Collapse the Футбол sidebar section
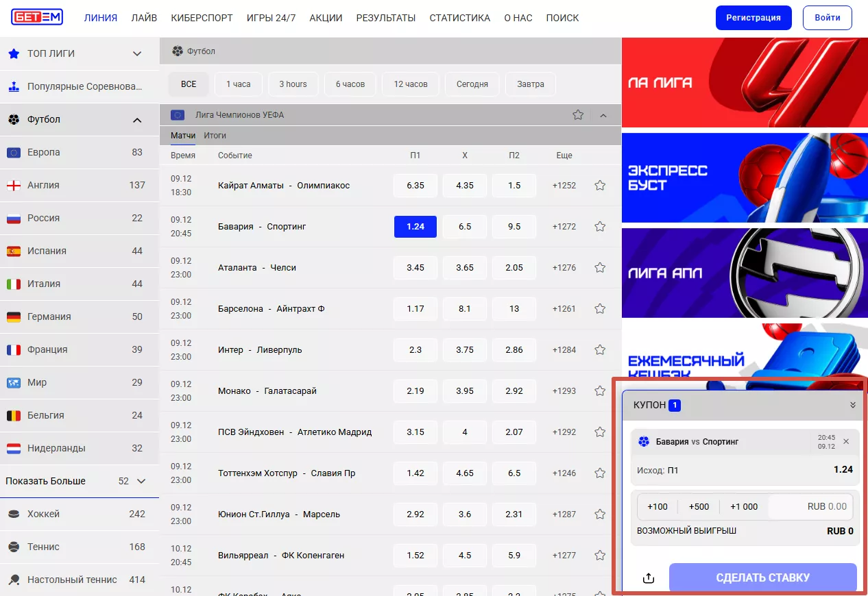 [137, 120]
